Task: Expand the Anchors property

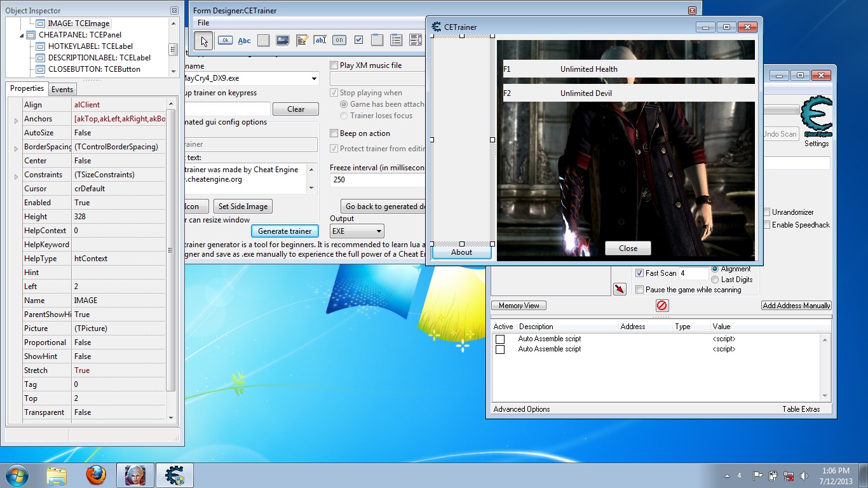Action: 16,119
